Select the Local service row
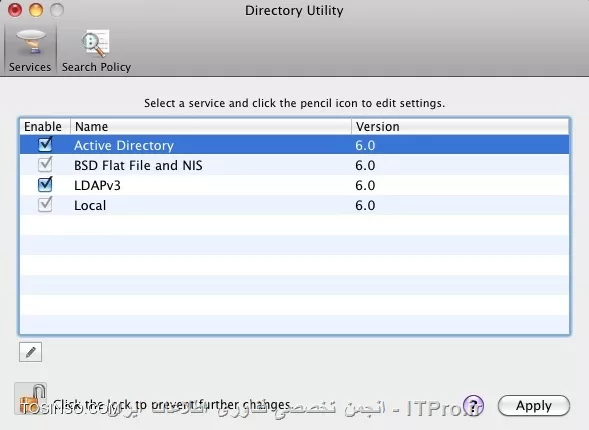Viewport: 589px width, 430px height. tap(294, 205)
